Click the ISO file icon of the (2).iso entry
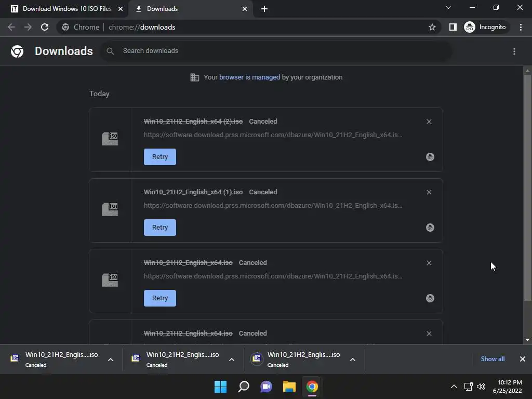 [110, 139]
